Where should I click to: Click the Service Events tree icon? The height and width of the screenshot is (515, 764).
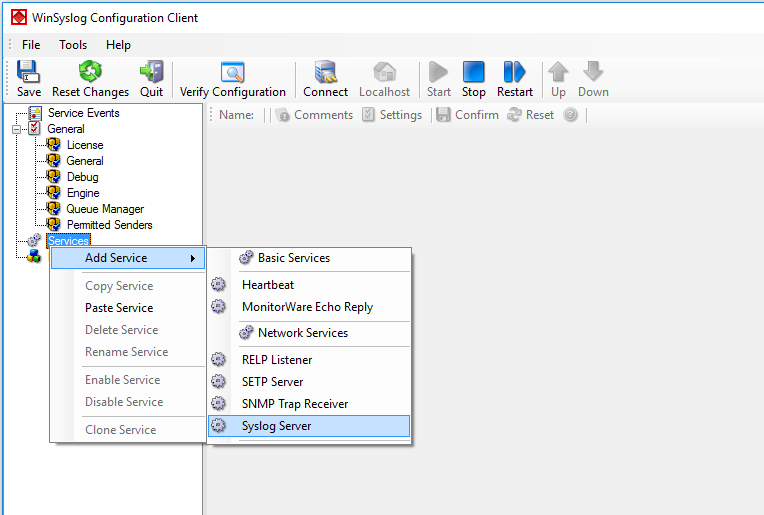coord(35,113)
